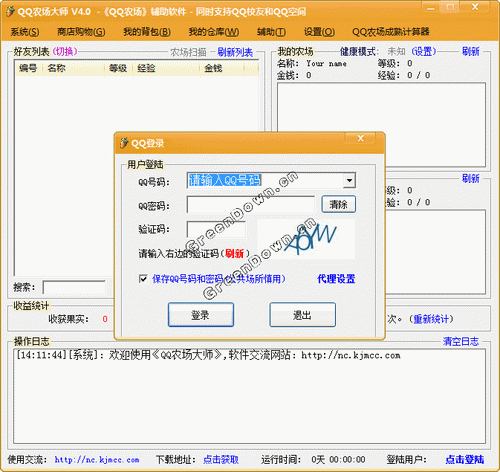This screenshot has width=500, height=472.
Task: Click the QQ农场大师 title bar app icon
Action: (x=10, y=12)
